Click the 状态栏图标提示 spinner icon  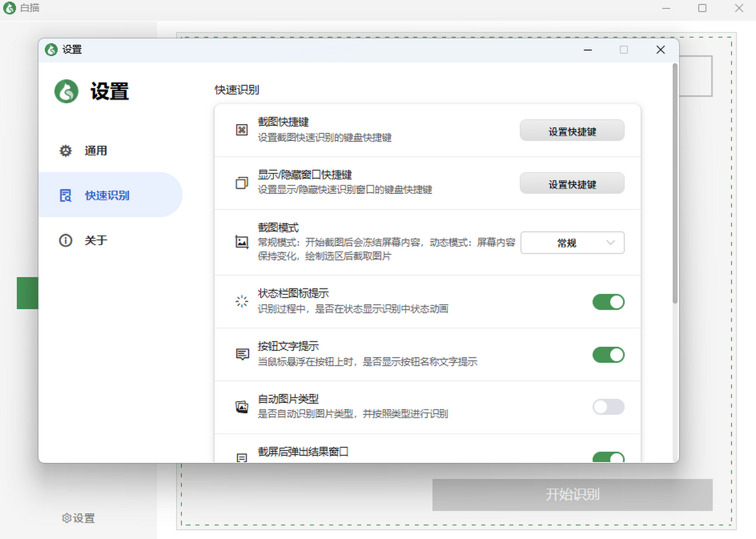point(242,302)
